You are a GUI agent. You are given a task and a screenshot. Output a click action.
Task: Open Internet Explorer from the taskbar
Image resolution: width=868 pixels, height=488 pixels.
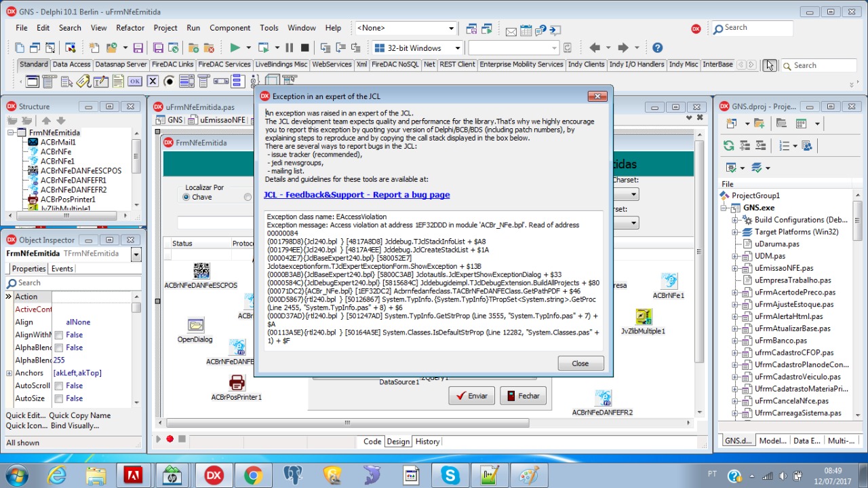coord(56,475)
